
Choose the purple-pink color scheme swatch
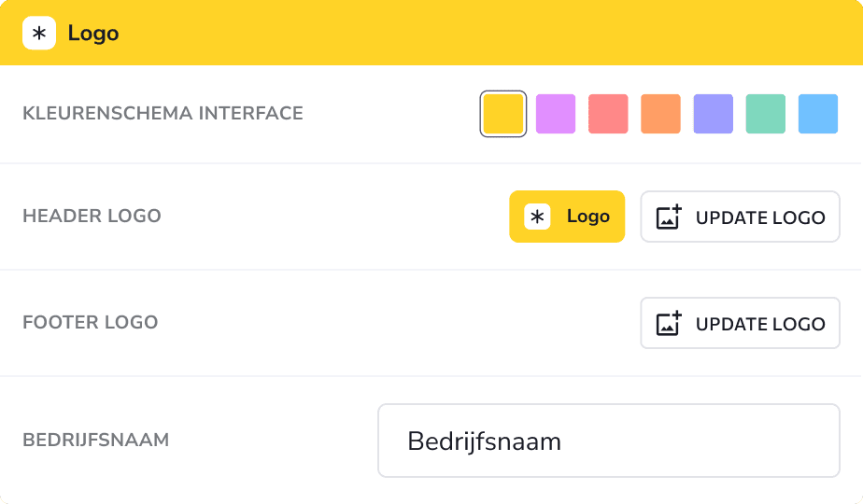click(556, 114)
